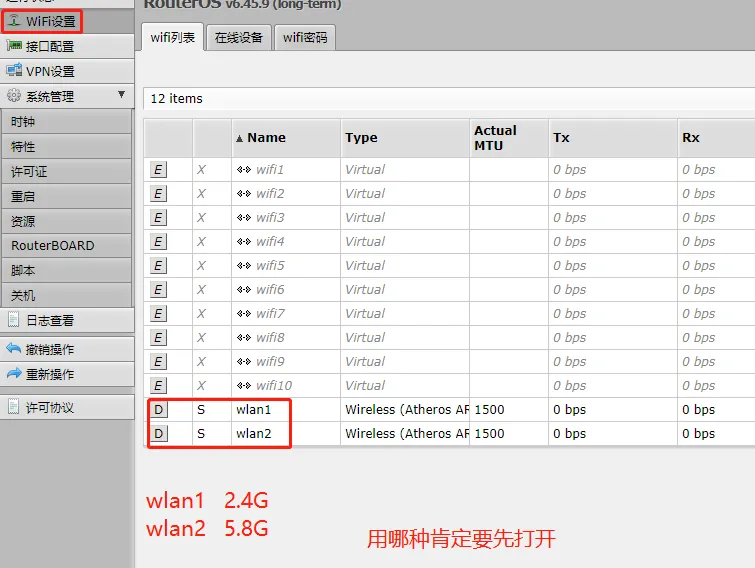755x568 pixels.
Task: Switch to the wifi密码 tab
Action: coord(305,38)
